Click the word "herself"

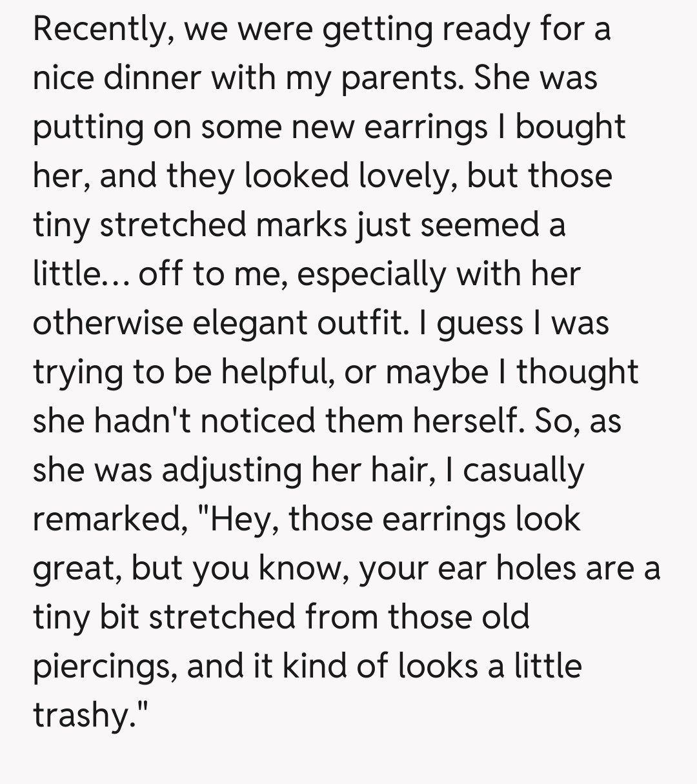465,421
